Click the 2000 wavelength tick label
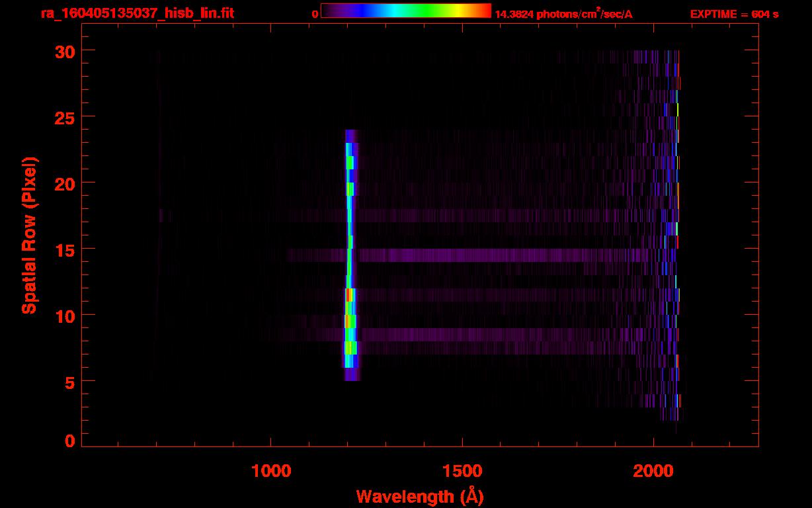The width and height of the screenshot is (812, 508). [x=653, y=470]
